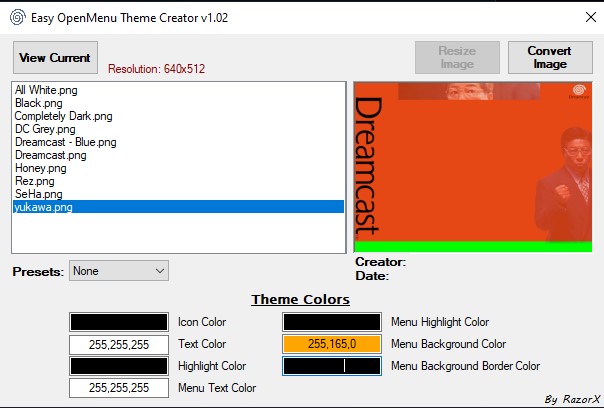Viewport: 604px width, 408px height.
Task: Select DC Grey.png in the list
Action: pos(178,129)
